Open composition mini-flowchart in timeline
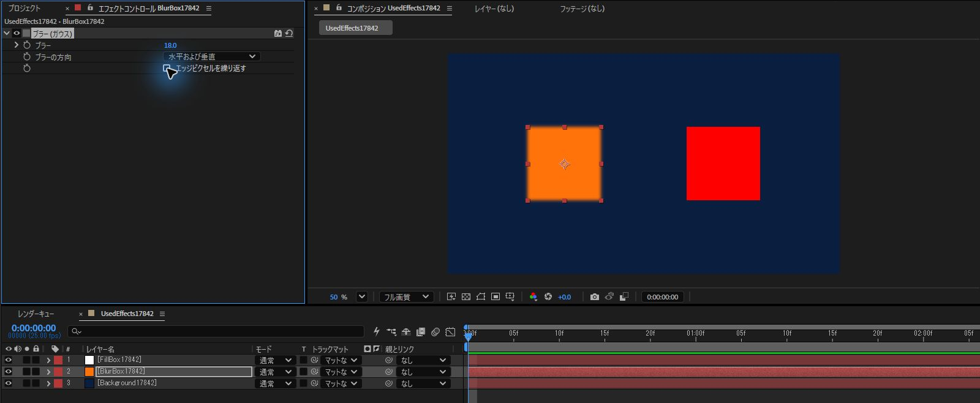980x403 pixels. (x=391, y=332)
